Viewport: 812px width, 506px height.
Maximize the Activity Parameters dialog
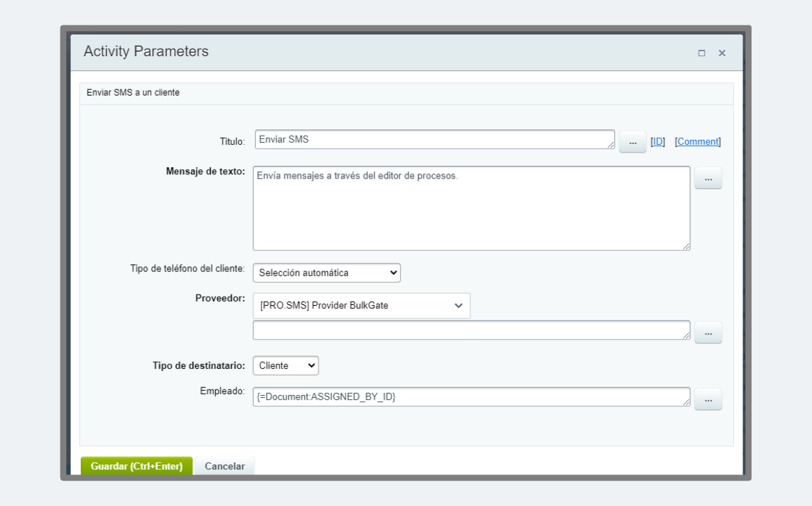(701, 53)
